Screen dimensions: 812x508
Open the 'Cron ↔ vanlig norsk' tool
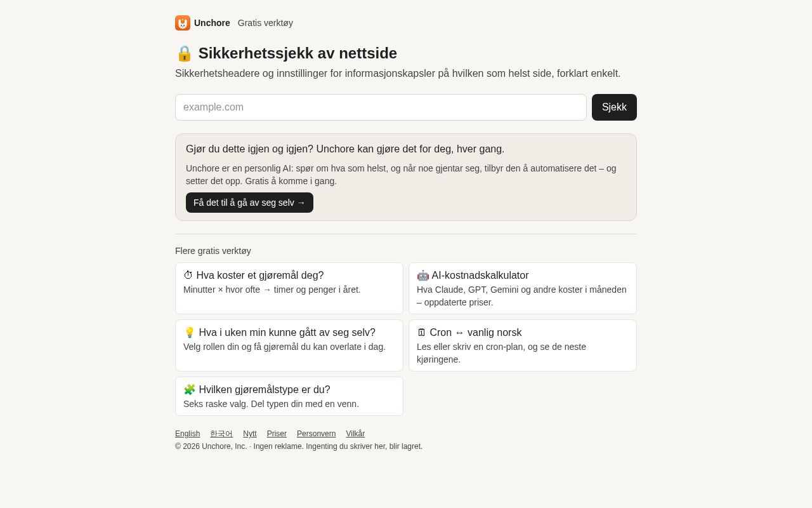coord(523,345)
